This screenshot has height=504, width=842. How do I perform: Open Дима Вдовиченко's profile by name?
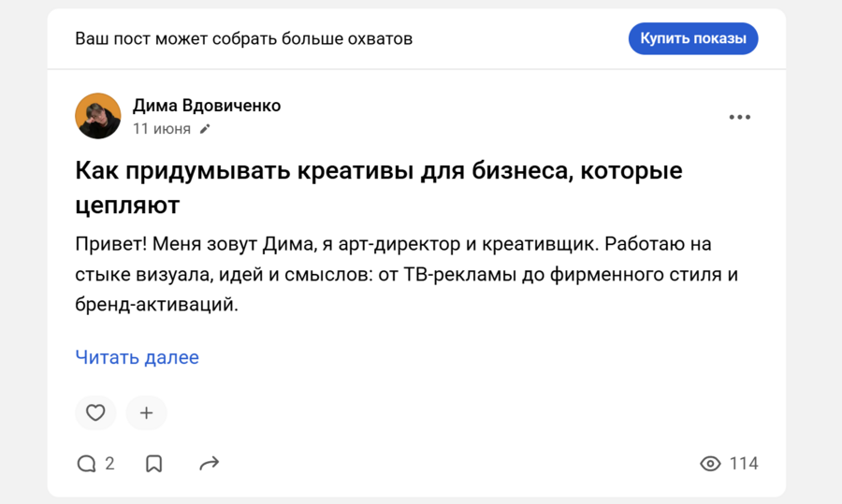pyautogui.click(x=207, y=106)
